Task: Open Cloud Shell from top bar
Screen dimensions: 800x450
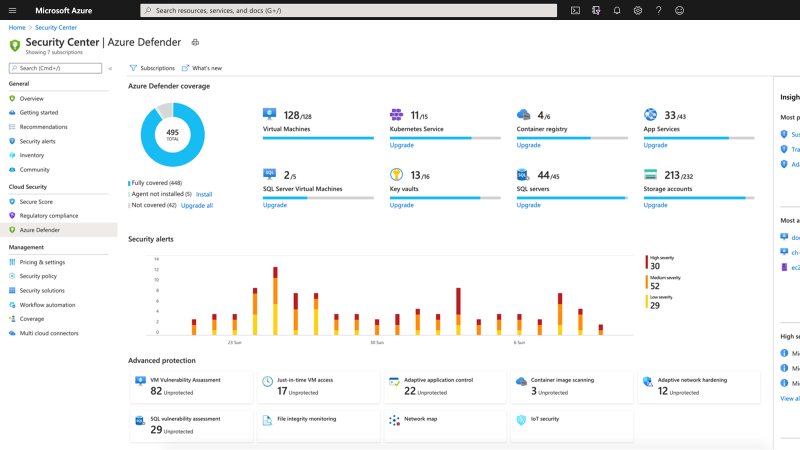Action: [576, 10]
